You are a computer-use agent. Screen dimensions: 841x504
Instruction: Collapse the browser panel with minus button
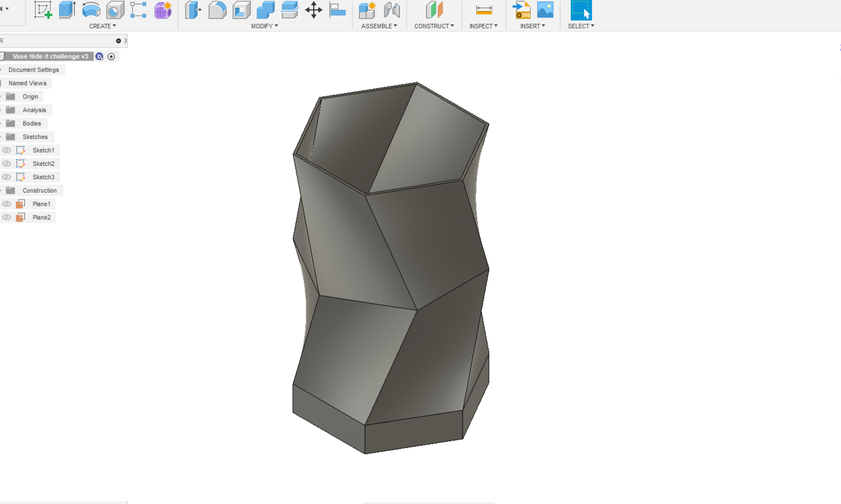click(118, 41)
